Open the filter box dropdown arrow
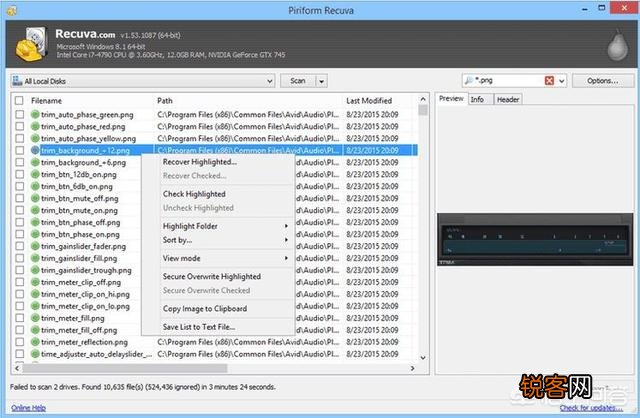Image resolution: width=640 pixels, height=418 pixels. (x=562, y=80)
